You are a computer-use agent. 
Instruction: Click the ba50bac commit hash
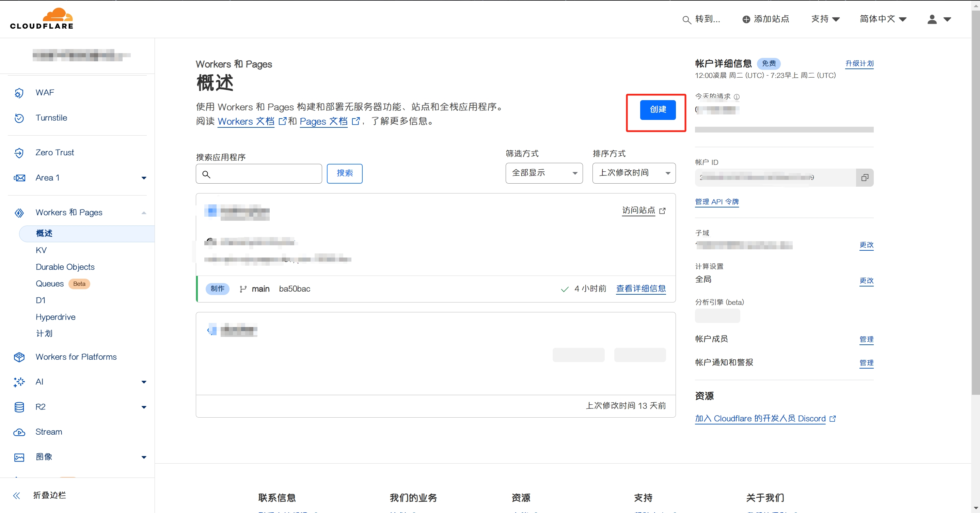pos(295,289)
